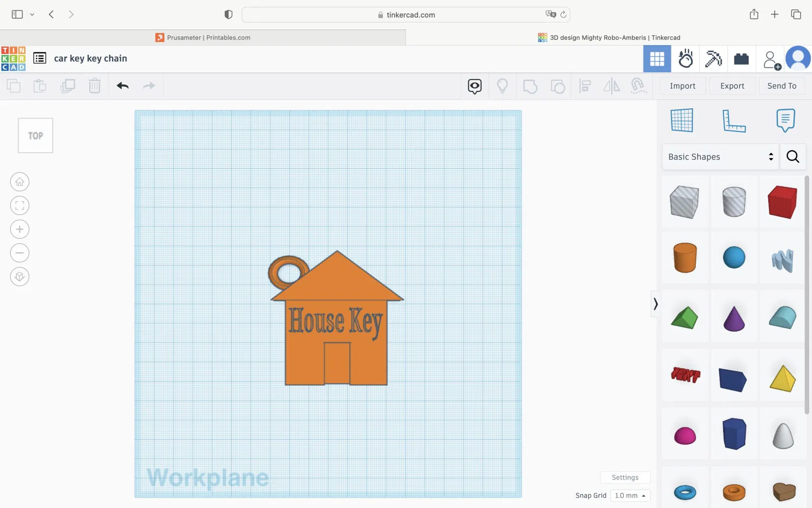The image size is (812, 508).
Task: Click Fit all in view button
Action: point(20,206)
